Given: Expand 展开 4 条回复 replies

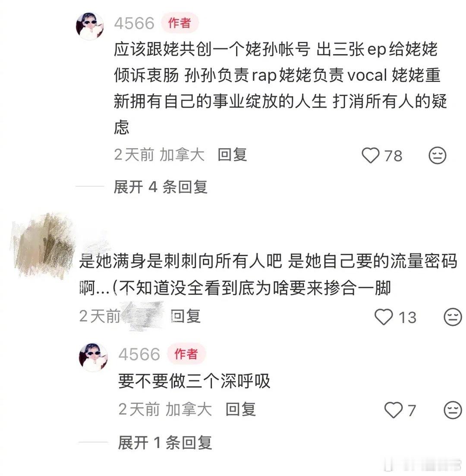Looking at the screenshot, I should [x=161, y=187].
